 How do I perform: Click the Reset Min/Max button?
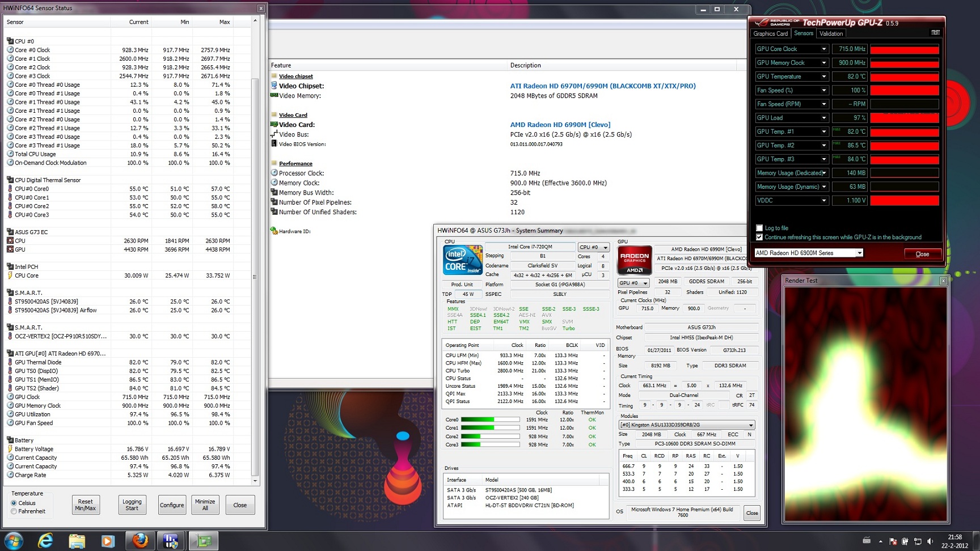click(x=85, y=505)
